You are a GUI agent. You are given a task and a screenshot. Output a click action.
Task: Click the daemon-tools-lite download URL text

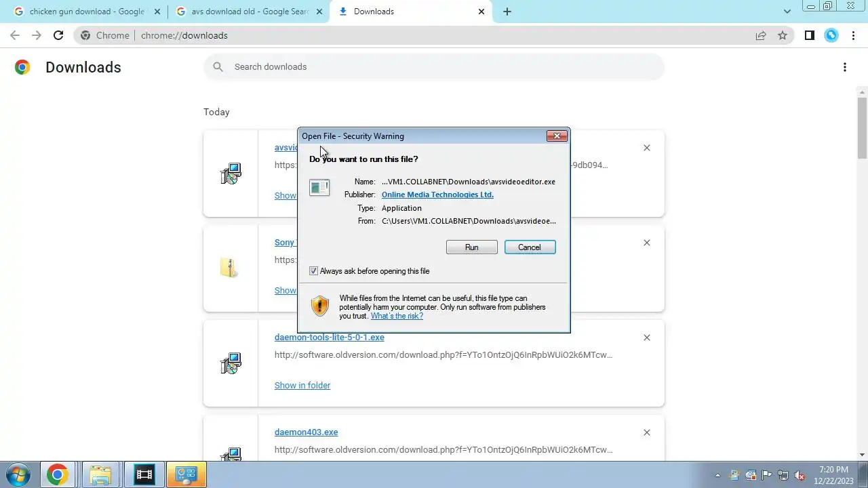coord(443,354)
